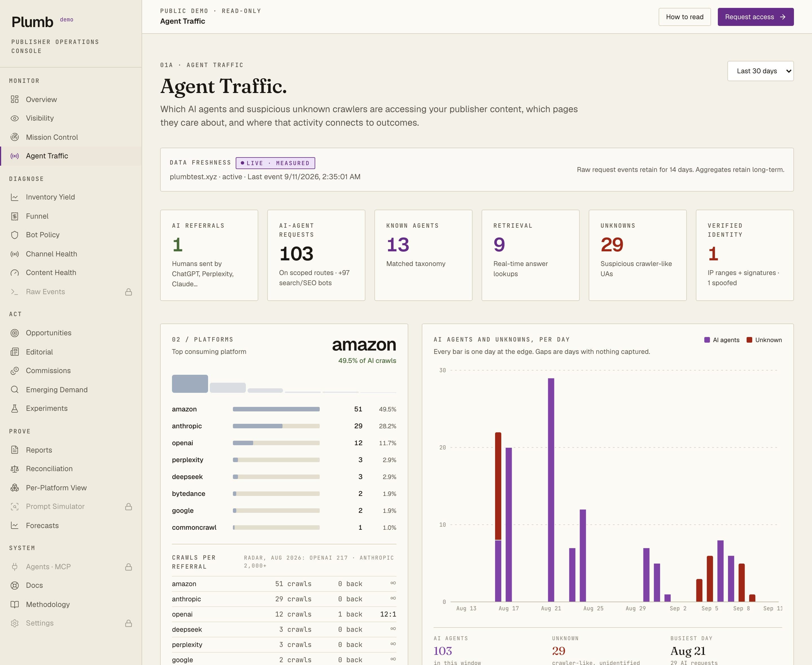This screenshot has width=812, height=665.
Task: Open the Reports section
Action: coord(71,450)
